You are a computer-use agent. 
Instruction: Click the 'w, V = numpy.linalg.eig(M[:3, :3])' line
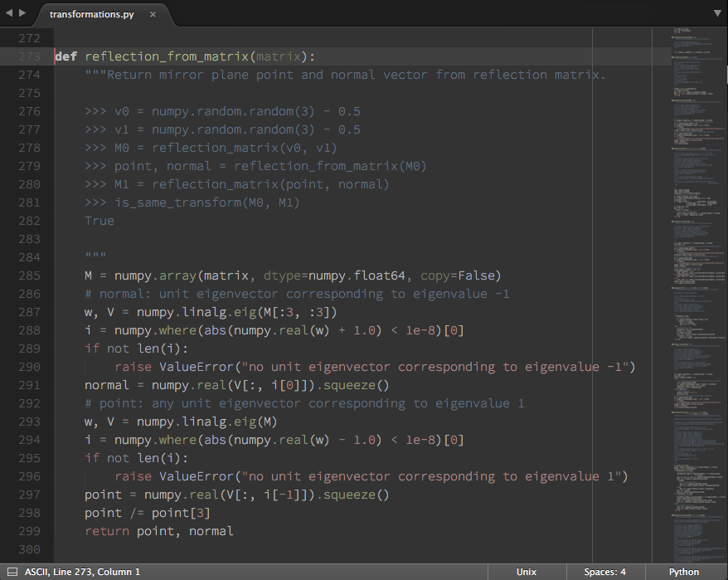211,312
